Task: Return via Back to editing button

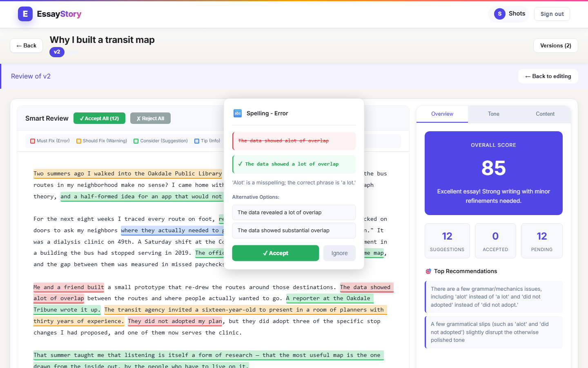Action: pos(548,76)
